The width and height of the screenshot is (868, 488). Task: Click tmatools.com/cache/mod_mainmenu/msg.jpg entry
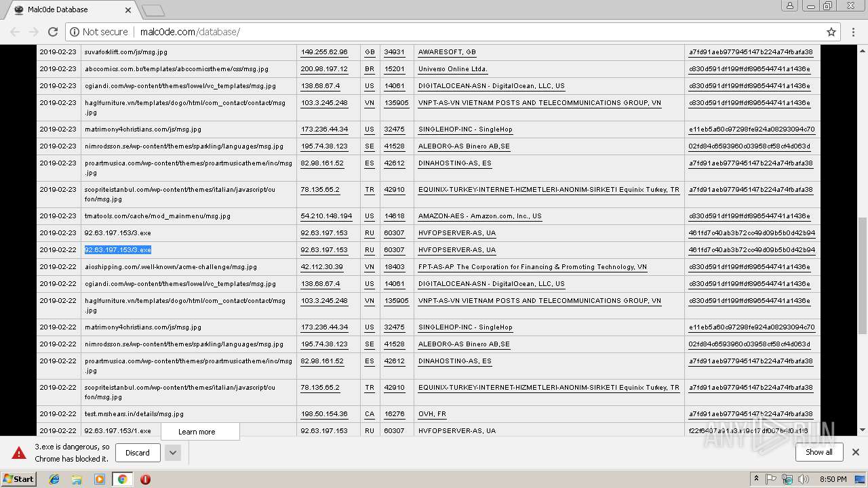point(157,216)
